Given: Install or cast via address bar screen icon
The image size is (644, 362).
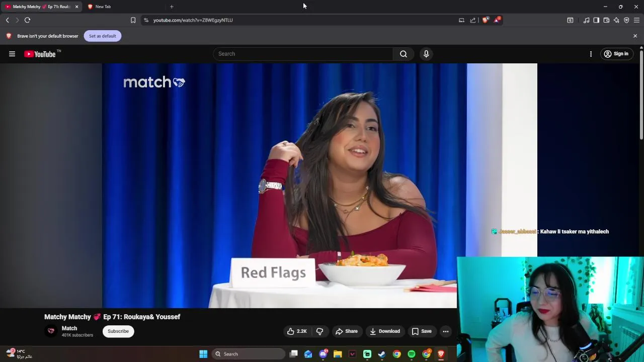Looking at the screenshot, I should tap(461, 20).
